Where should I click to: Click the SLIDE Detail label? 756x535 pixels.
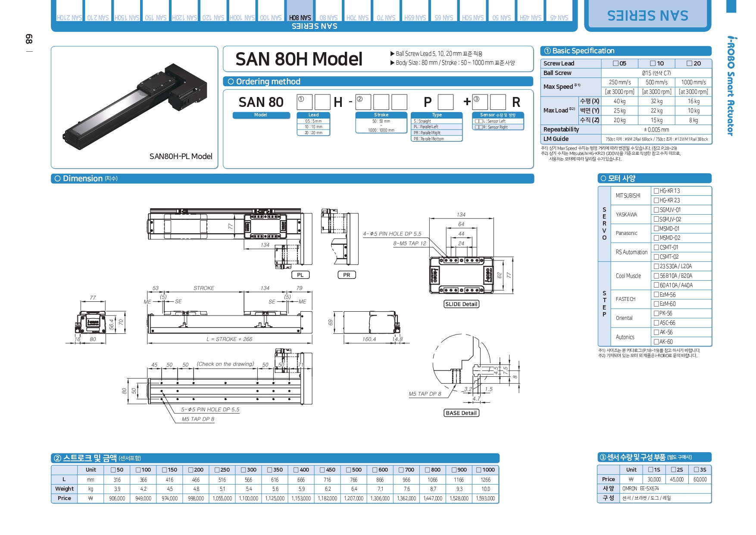click(x=461, y=304)
